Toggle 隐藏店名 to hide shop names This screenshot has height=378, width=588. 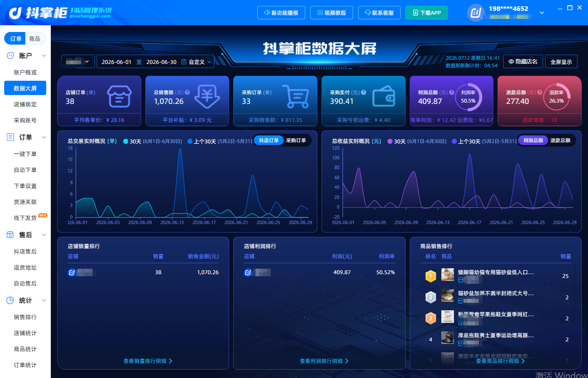pos(523,62)
